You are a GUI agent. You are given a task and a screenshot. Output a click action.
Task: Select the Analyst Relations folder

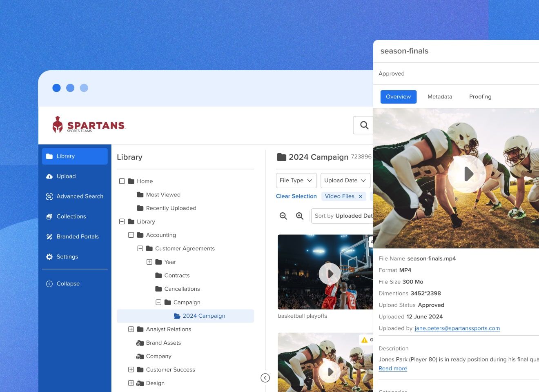(164, 330)
